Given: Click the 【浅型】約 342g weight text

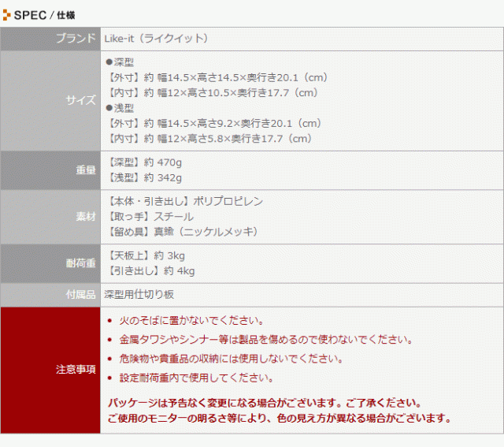Looking at the screenshot, I should click(x=143, y=177).
